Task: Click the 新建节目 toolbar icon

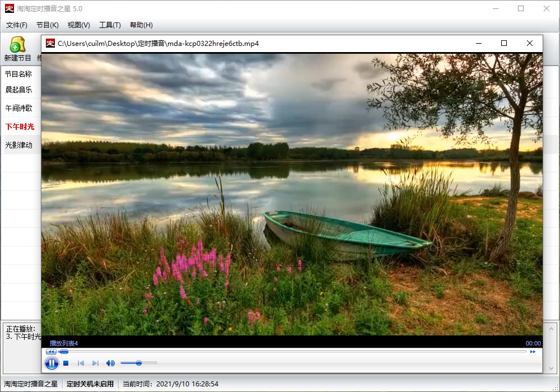Action: 17,49
